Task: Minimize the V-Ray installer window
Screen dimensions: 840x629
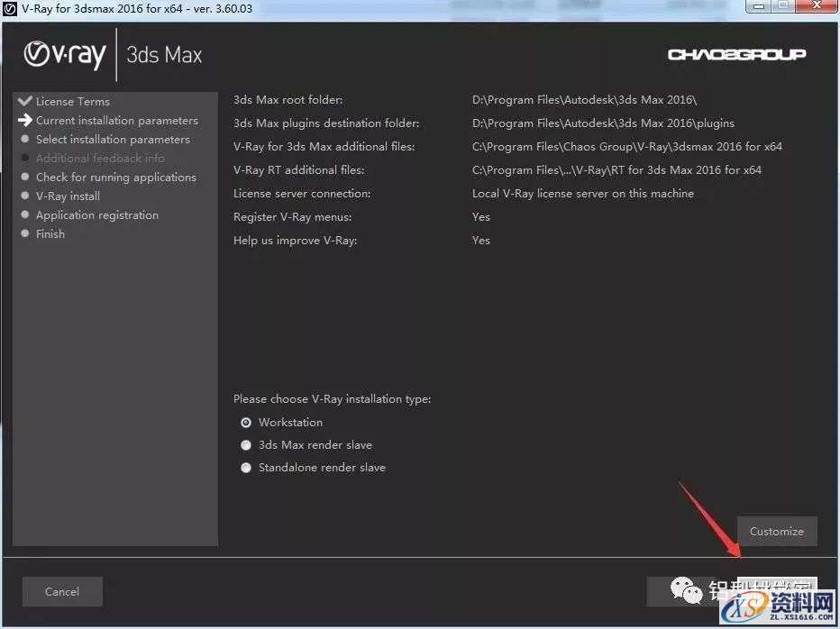Action: point(760,7)
